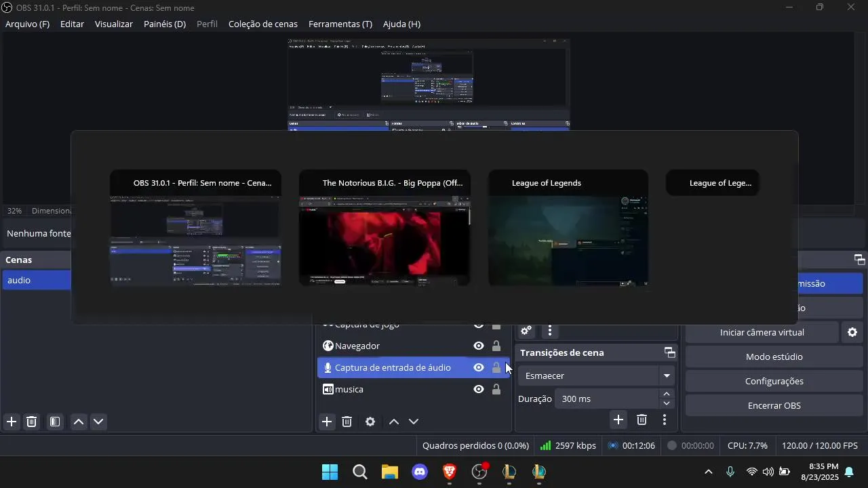868x488 pixels.
Task: Open Arquivo menu
Action: point(27,24)
